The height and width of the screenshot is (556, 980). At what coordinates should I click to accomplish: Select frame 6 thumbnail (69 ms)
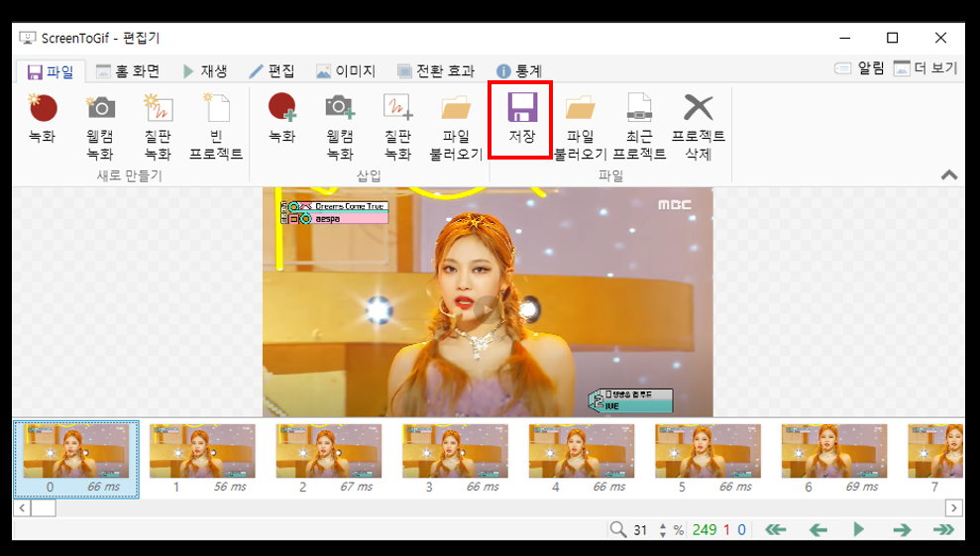click(834, 459)
